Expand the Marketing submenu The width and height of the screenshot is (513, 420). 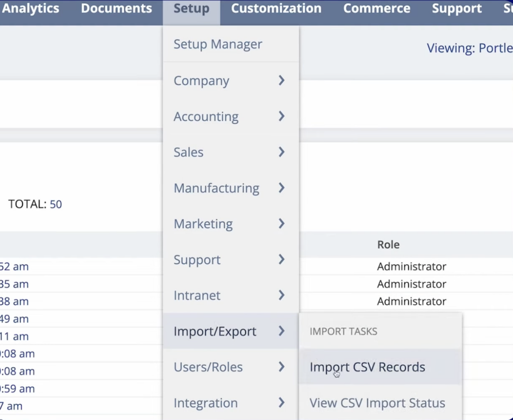[x=282, y=224]
